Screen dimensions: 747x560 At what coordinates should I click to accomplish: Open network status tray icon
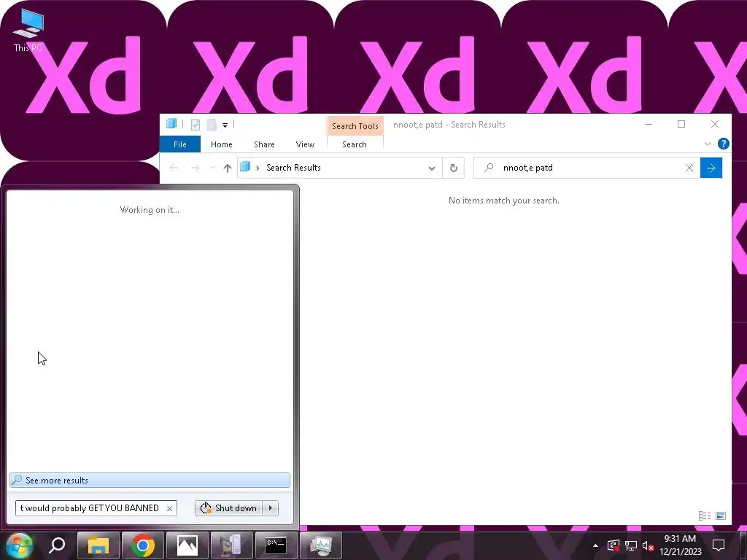(x=631, y=545)
